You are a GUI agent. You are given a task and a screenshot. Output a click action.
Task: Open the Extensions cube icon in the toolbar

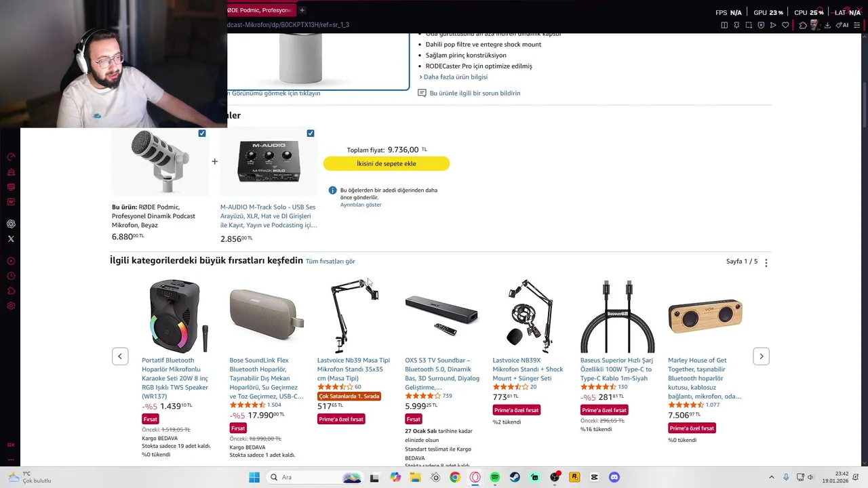(x=803, y=25)
